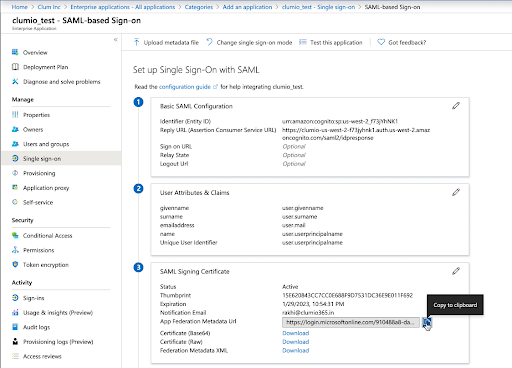This screenshot has width=512, height=368.
Task: Click the Got feedback heart icon
Action: pyautogui.click(x=381, y=42)
